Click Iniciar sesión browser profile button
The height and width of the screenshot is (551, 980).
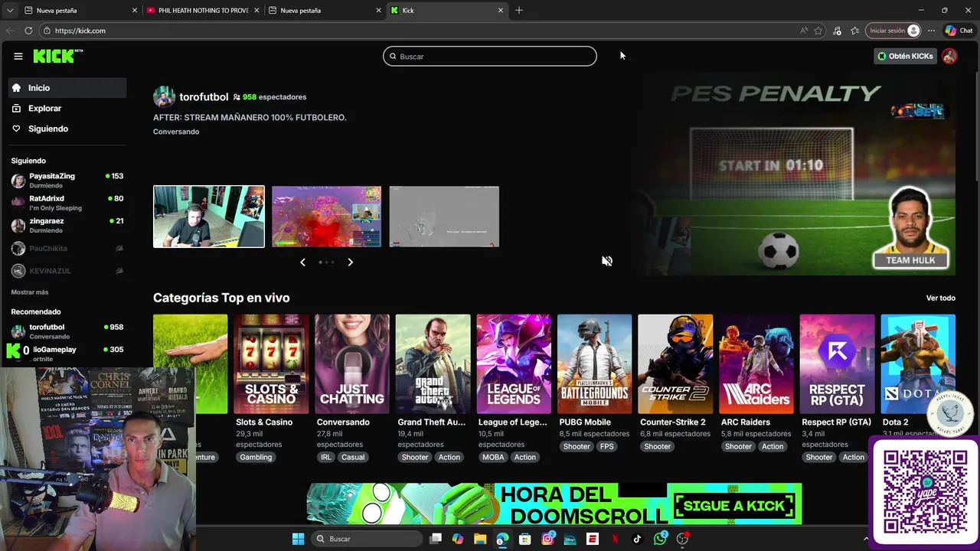pyautogui.click(x=893, y=31)
